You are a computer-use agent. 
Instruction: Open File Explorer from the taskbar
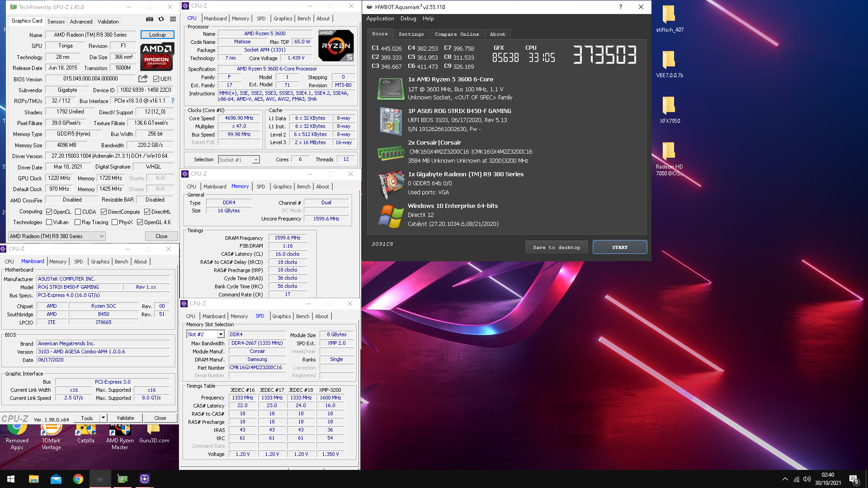click(33, 479)
